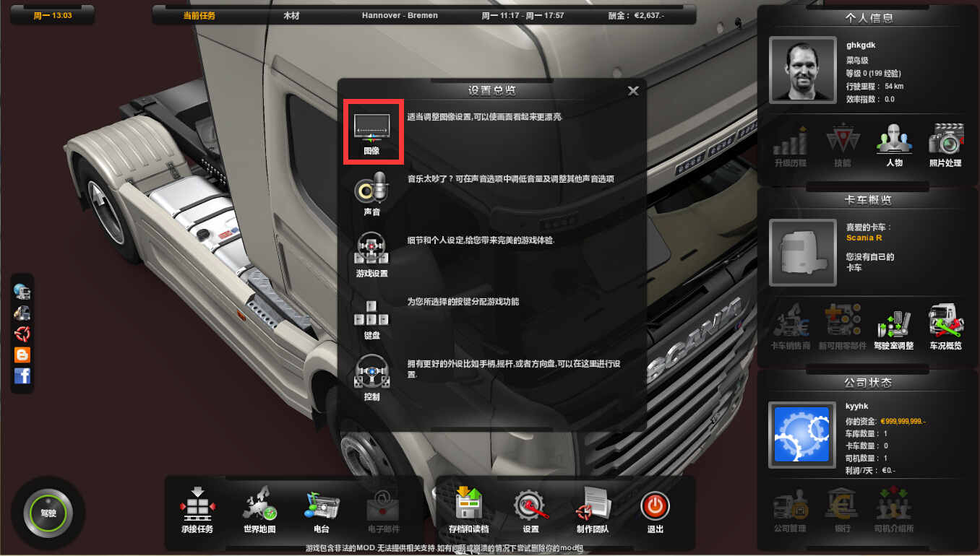Image resolution: width=980 pixels, height=556 pixels.
Task: Click the player name ghkgdk
Action: [861, 45]
